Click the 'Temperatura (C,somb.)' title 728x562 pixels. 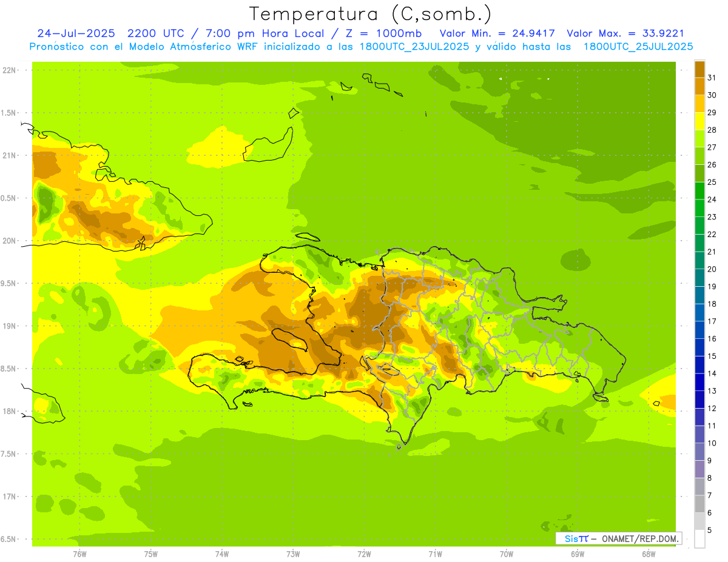coord(371,14)
